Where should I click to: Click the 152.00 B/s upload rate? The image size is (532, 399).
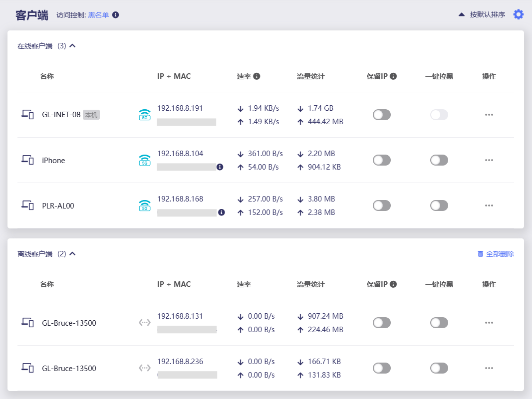266,212
